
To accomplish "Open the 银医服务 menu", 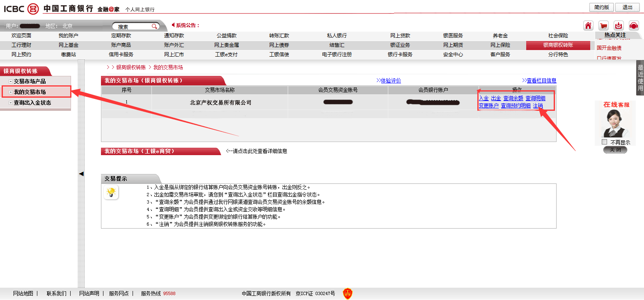I will (453, 36).
